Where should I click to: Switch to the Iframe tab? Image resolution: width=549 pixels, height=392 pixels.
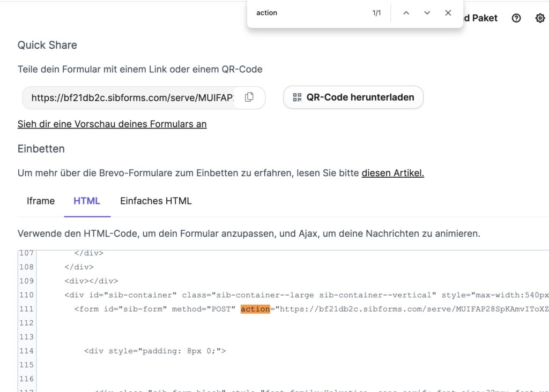point(41,201)
